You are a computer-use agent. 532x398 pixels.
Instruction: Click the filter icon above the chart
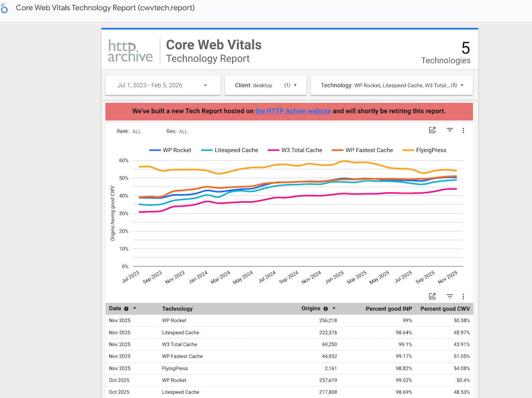(x=450, y=130)
